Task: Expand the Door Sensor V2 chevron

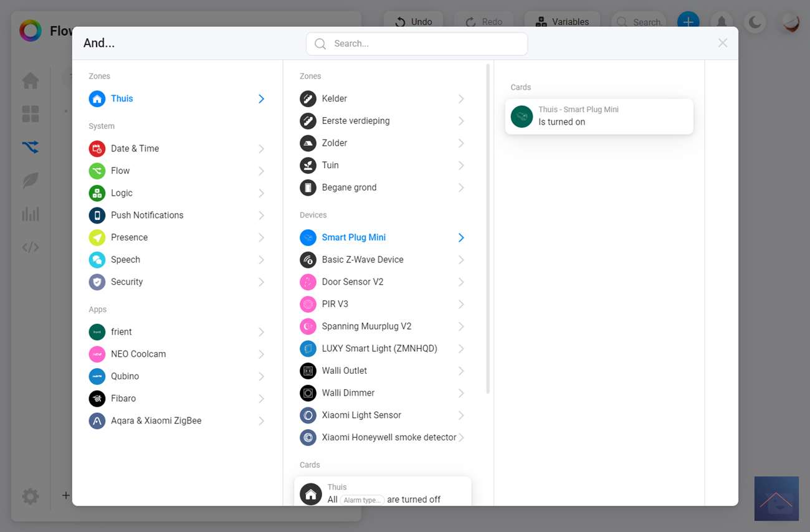Action: click(461, 282)
